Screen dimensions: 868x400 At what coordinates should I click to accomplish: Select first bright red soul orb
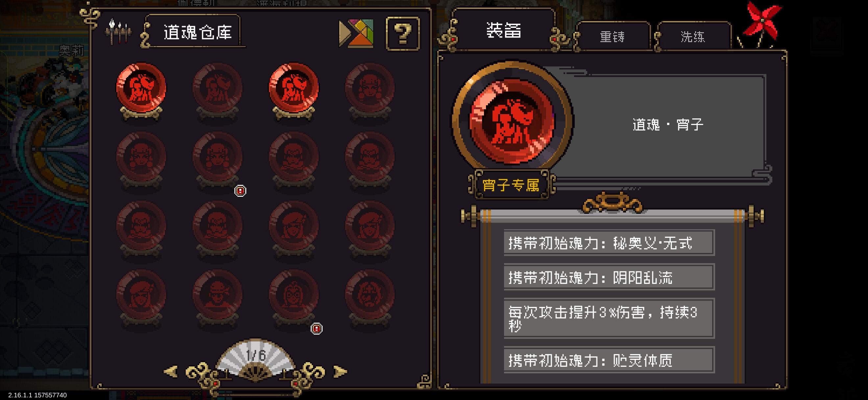click(141, 91)
